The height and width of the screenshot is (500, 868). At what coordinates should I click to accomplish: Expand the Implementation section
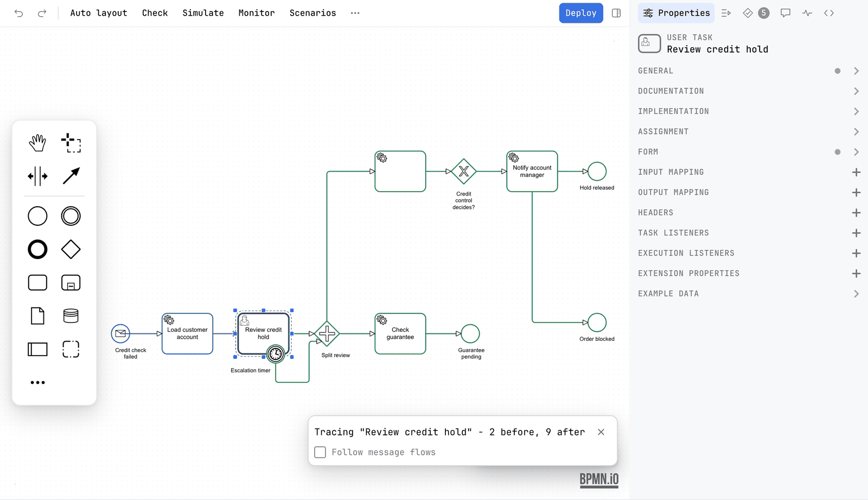pyautogui.click(x=749, y=111)
